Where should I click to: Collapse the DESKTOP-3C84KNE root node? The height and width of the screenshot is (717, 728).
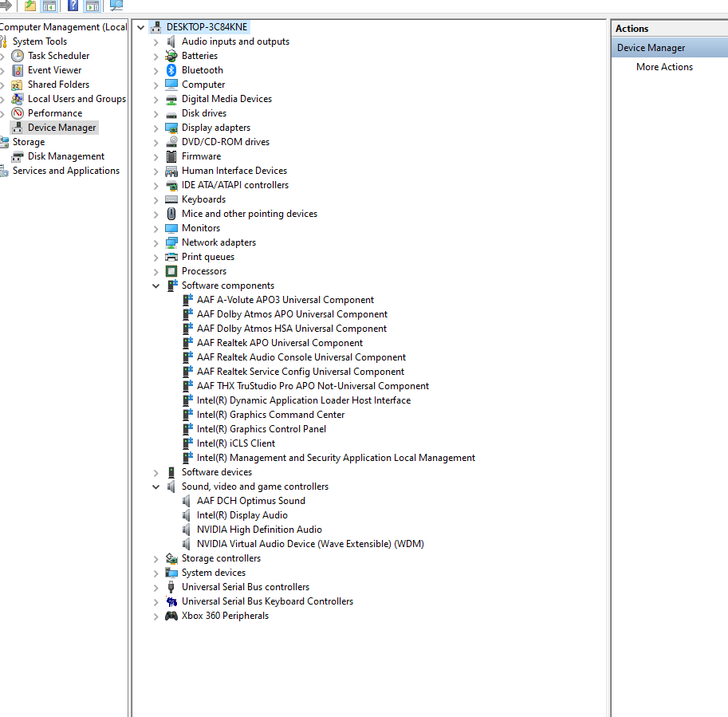coord(140,27)
